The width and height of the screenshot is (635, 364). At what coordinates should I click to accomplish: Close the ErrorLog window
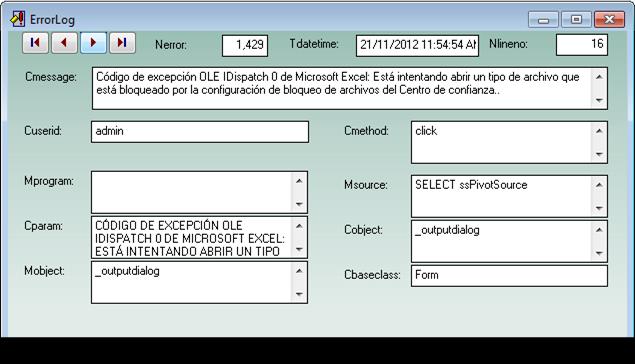click(x=609, y=19)
